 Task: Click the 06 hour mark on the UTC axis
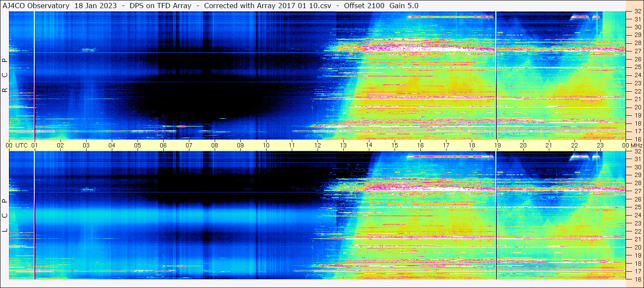[163, 145]
